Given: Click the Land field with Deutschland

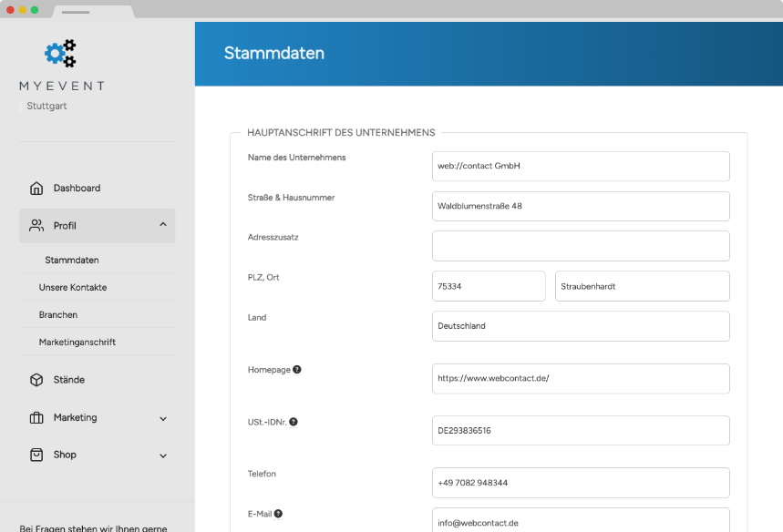Looking at the screenshot, I should pos(581,326).
